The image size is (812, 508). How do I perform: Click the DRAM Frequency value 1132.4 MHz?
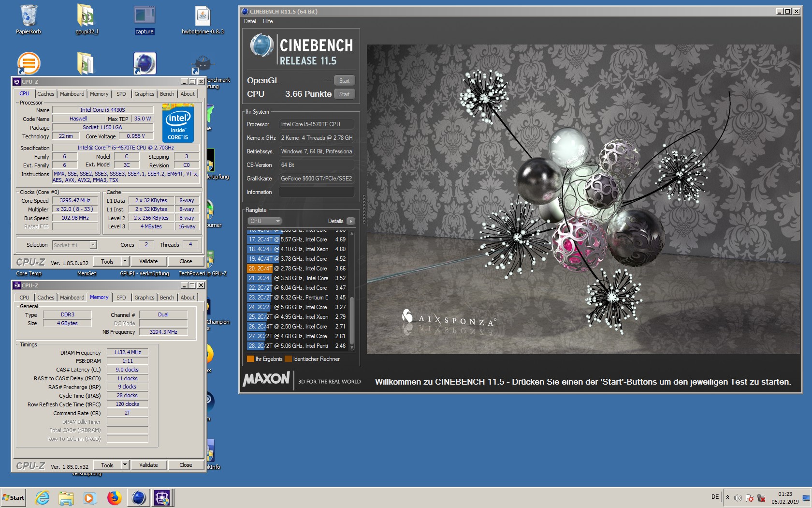(127, 352)
